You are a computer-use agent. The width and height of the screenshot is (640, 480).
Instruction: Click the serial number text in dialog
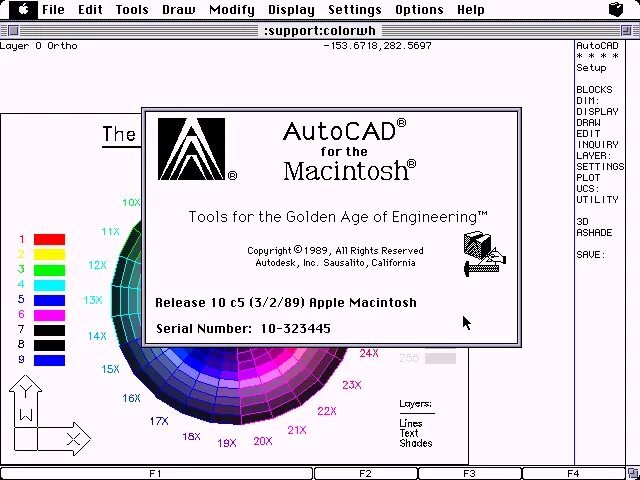click(x=243, y=329)
